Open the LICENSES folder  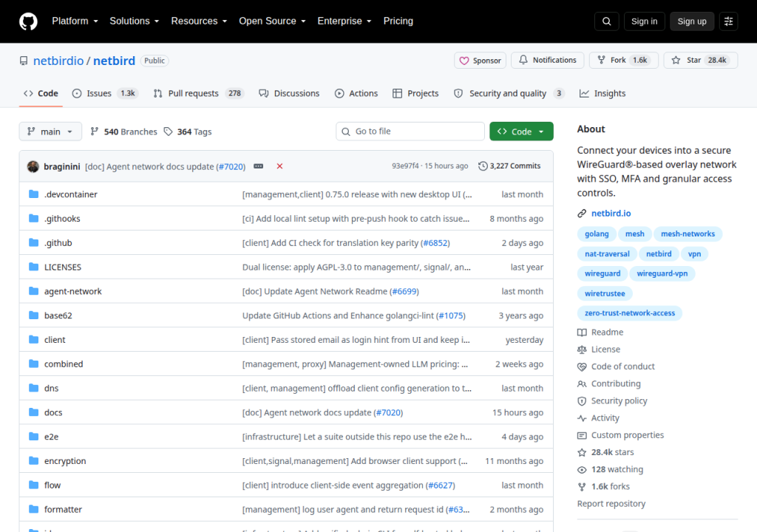pos(63,267)
